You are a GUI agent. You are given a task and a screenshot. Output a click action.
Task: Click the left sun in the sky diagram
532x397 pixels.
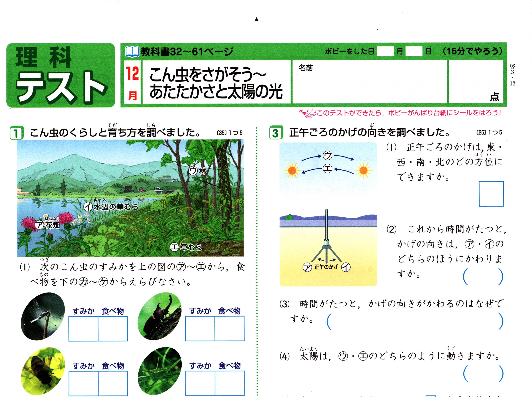click(x=292, y=170)
